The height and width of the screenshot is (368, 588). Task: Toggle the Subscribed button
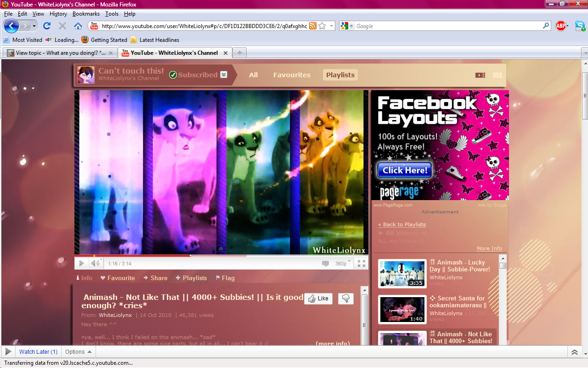[198, 75]
